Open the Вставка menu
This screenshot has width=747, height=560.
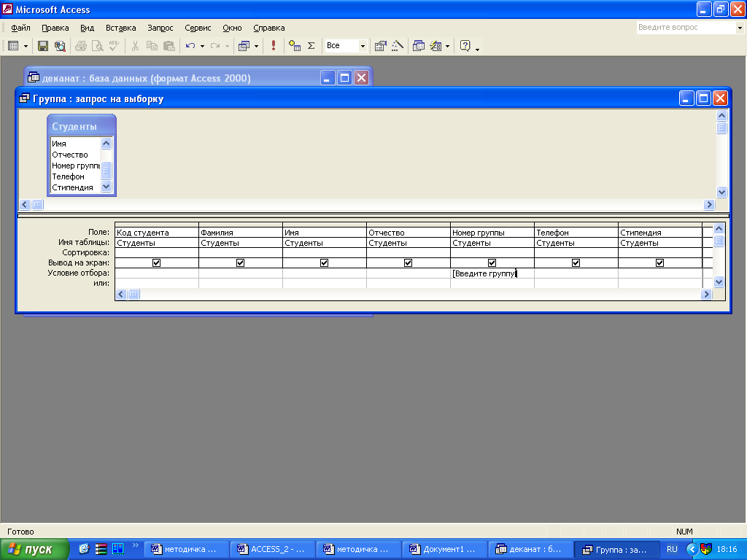(x=120, y=28)
